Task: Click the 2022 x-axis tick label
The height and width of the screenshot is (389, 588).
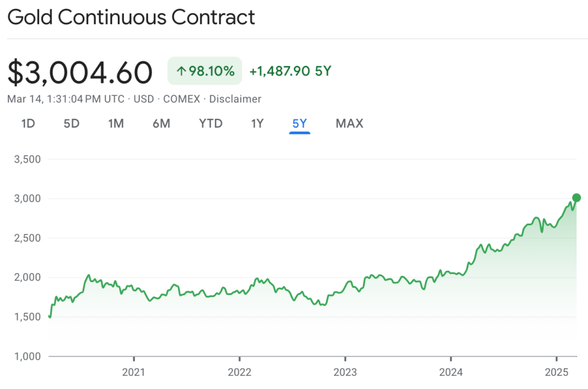Action: (x=239, y=372)
